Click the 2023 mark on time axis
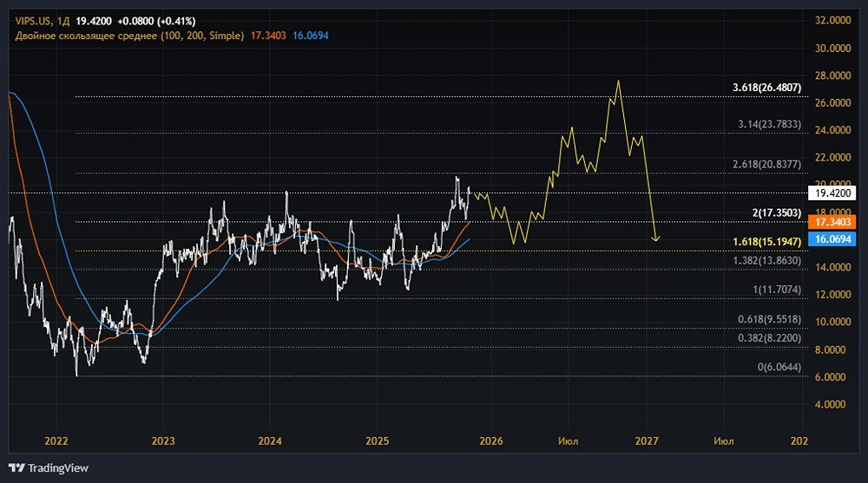This screenshot has height=483, width=868. click(163, 441)
